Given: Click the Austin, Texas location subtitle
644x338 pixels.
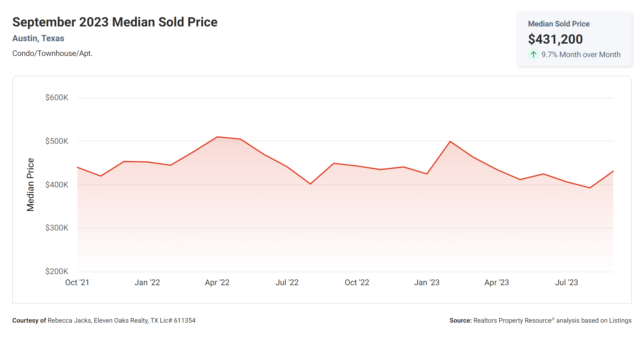Looking at the screenshot, I should pos(38,38).
